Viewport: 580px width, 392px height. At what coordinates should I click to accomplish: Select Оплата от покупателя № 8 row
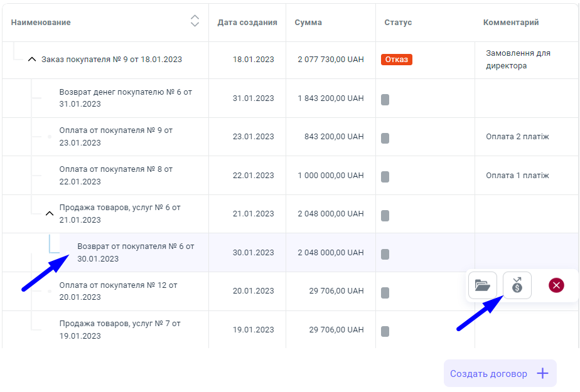115,176
